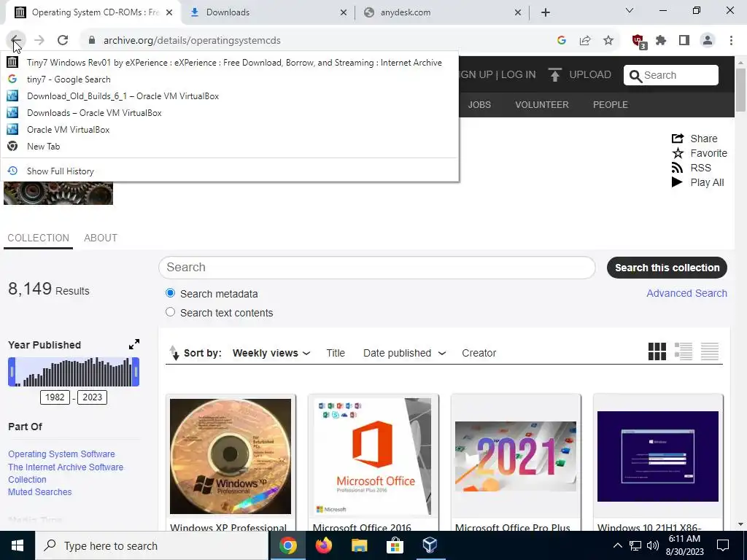The image size is (747, 560).
Task: Select Oracle VM VirtualBox history entry
Action: coord(229,130)
